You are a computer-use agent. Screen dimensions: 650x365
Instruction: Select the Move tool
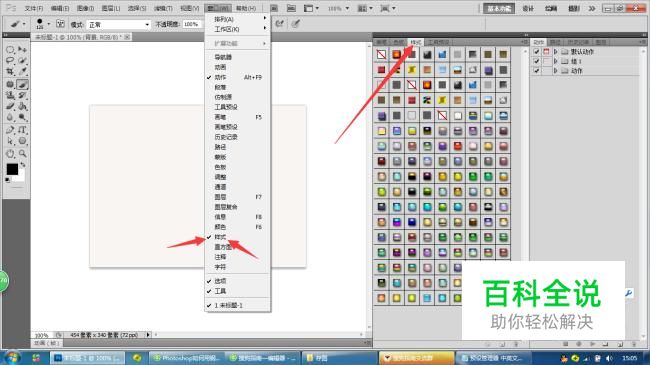coord(22,50)
